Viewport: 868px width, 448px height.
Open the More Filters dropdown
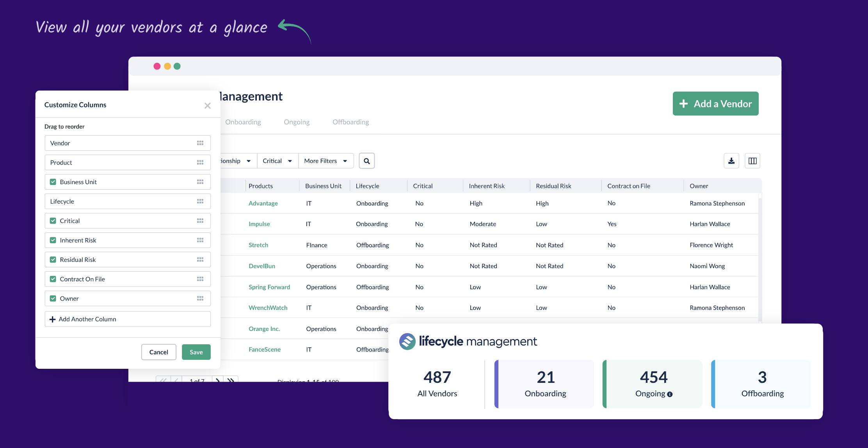325,161
